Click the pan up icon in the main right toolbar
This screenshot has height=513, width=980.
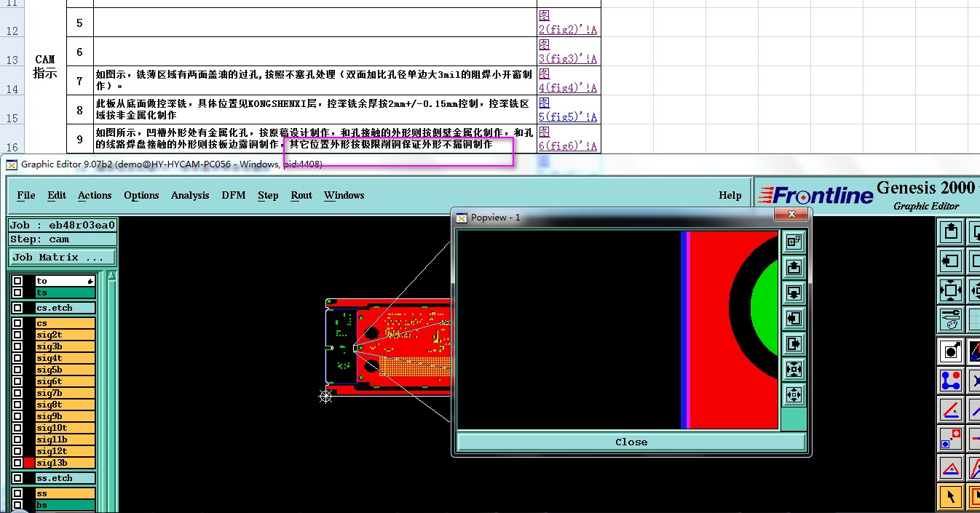(x=950, y=232)
